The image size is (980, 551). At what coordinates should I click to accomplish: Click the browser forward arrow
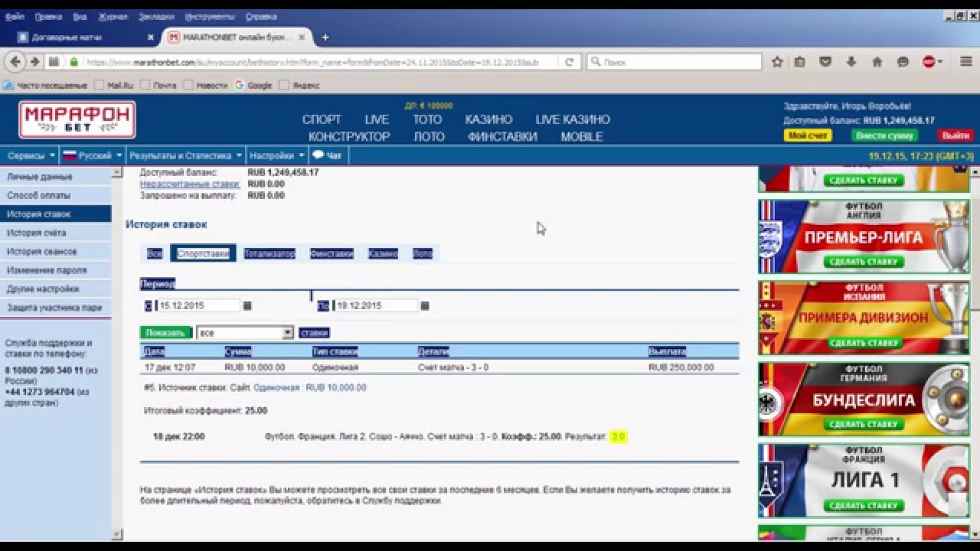[x=34, y=62]
